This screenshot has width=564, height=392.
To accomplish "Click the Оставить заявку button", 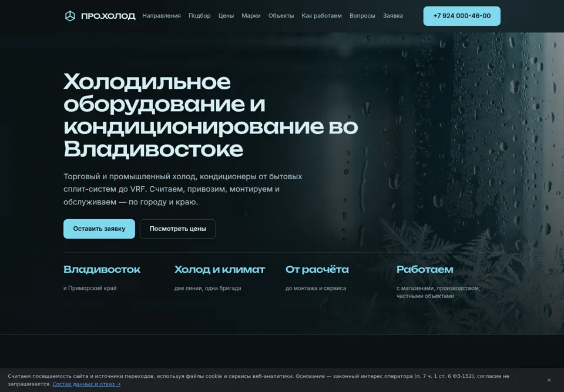I will (99, 229).
